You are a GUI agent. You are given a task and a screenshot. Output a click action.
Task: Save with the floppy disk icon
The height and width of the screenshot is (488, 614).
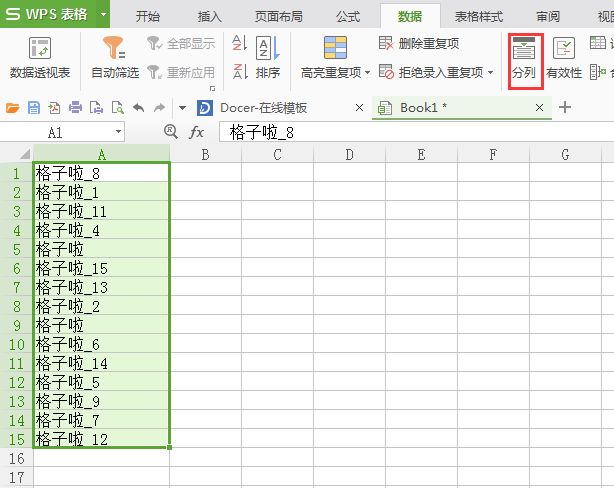click(34, 107)
